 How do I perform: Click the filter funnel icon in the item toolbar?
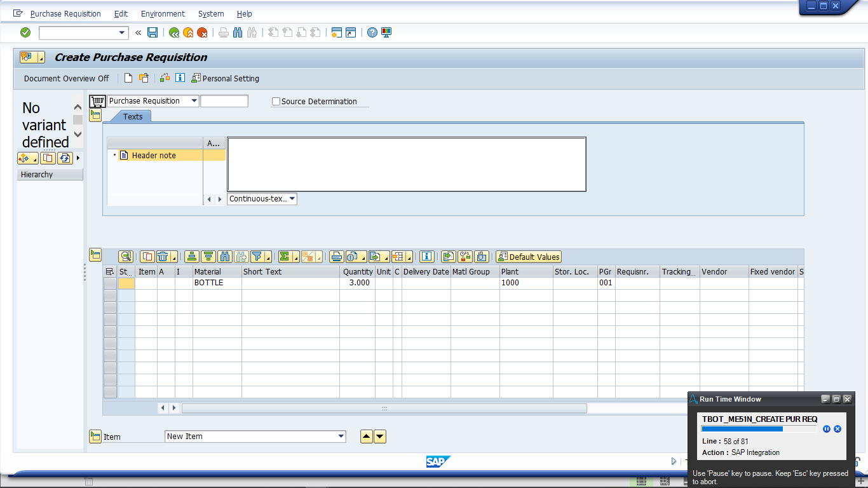(257, 257)
